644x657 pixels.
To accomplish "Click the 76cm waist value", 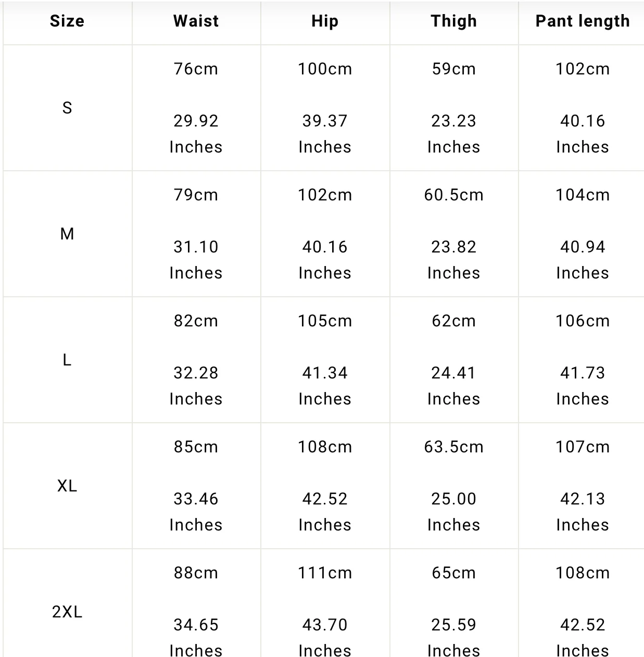I will (196, 69).
